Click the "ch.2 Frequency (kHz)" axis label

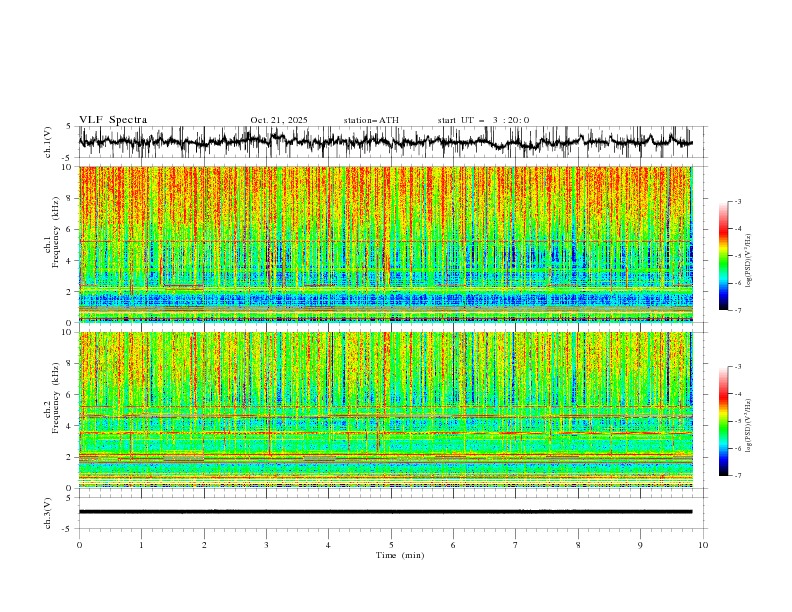click(53, 400)
